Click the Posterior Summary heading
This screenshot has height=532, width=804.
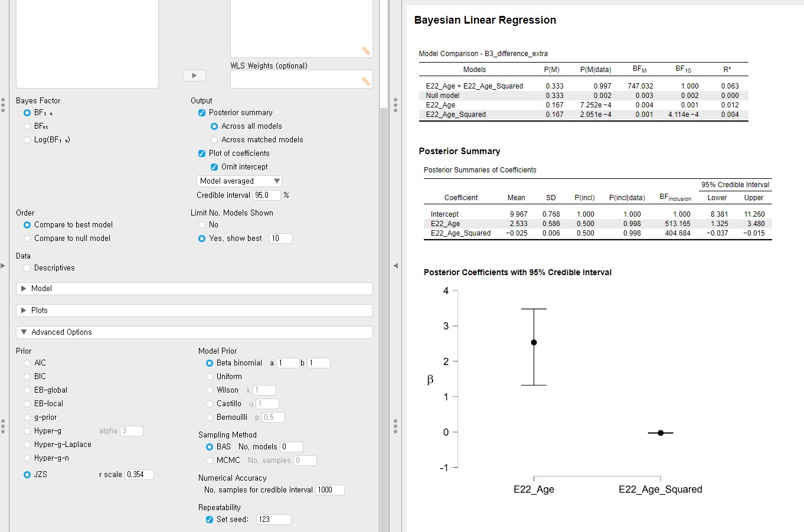tap(459, 151)
